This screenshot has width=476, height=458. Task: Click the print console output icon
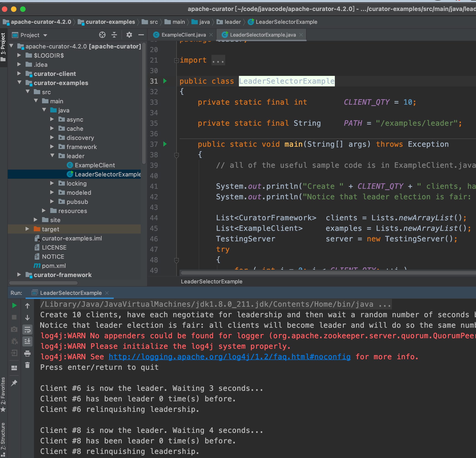27,354
